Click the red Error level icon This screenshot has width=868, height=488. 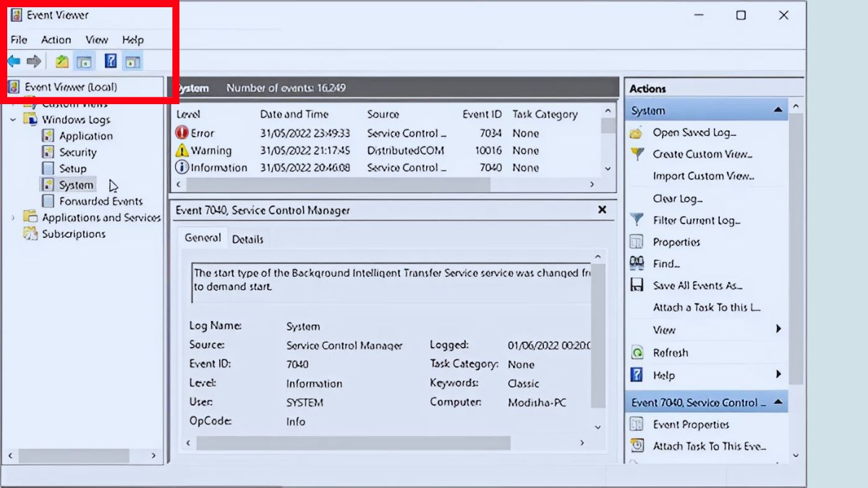tap(182, 133)
